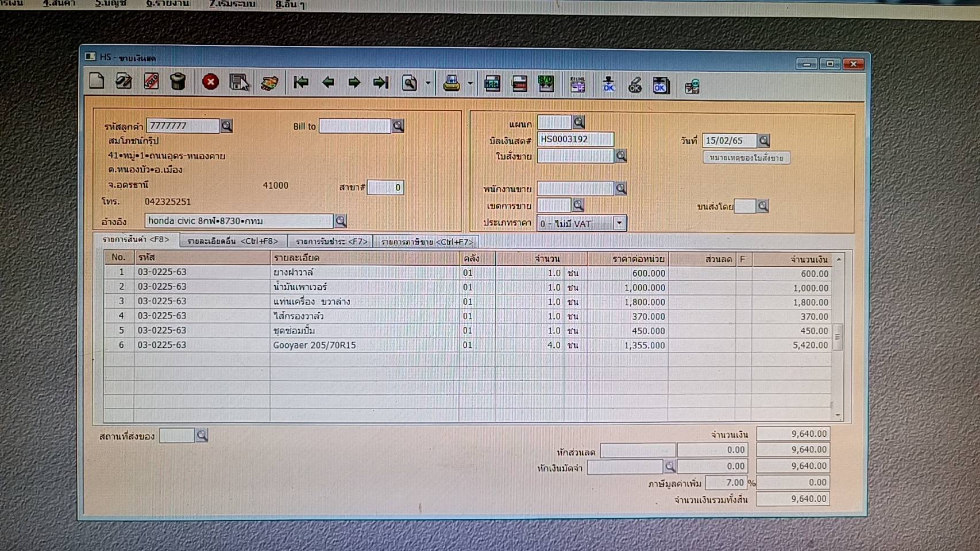
Task: Click the Note toolbar icon
Action: pos(492,84)
